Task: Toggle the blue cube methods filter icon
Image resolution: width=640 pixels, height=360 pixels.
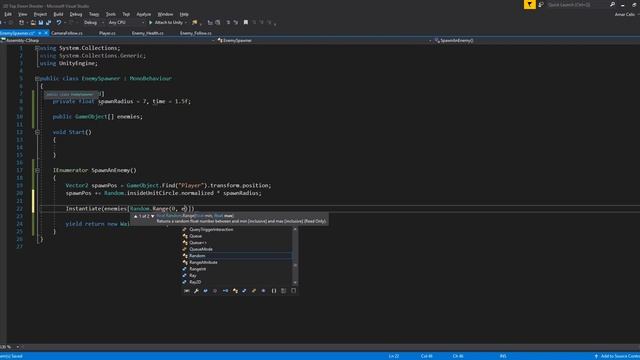Action: pyautogui.click(x=205, y=291)
